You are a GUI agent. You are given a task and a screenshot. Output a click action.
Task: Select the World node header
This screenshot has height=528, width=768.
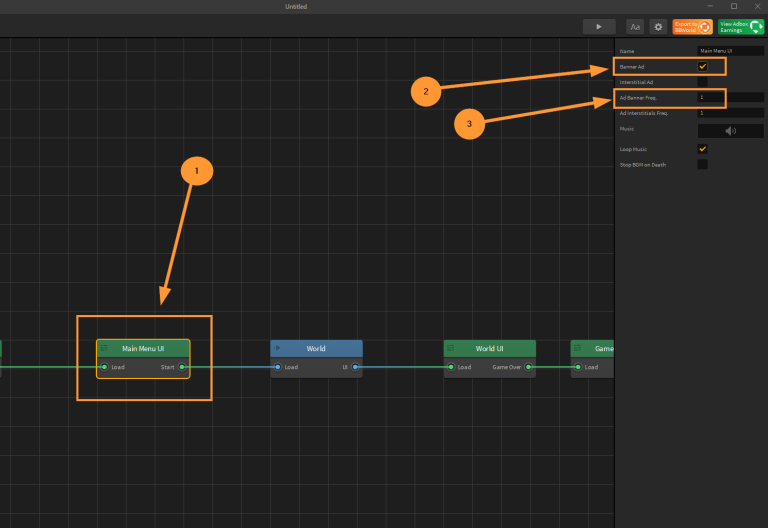tap(316, 349)
